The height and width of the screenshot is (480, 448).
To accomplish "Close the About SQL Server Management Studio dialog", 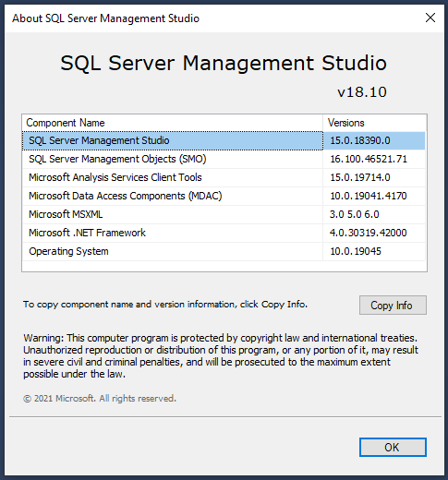I will click(430, 18).
